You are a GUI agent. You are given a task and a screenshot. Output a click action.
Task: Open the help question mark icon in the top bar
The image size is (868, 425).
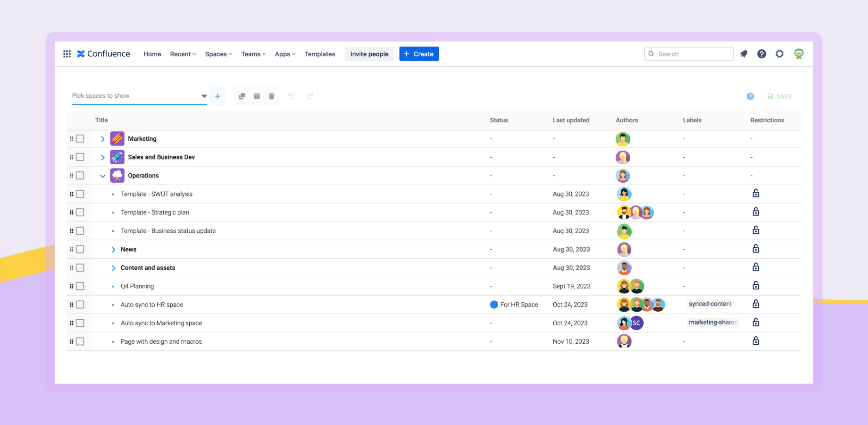coord(762,54)
